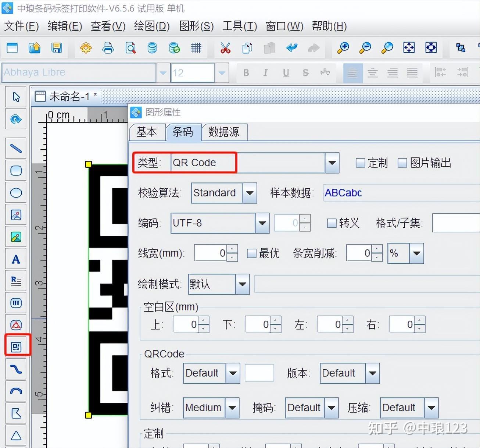The width and height of the screenshot is (480, 448).
Task: Select the Triangle shape tool
Action: point(16,435)
